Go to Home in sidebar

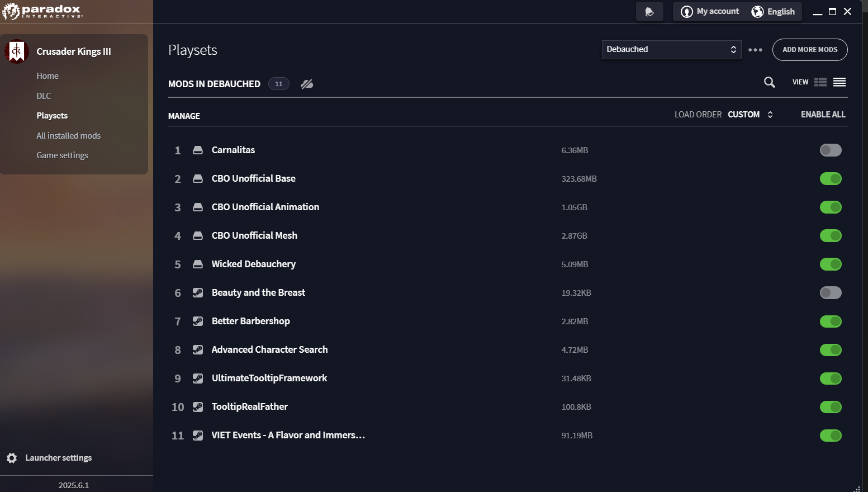tap(48, 75)
